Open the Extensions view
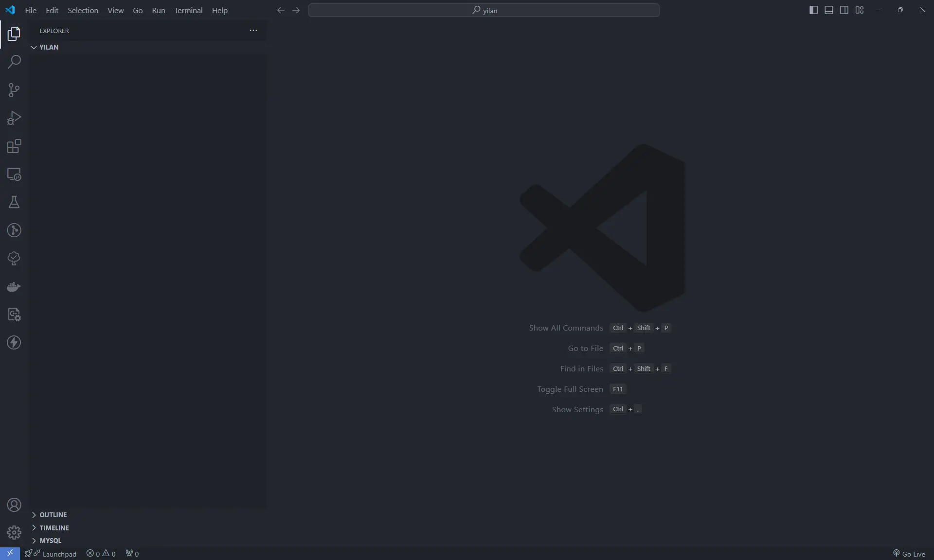Image resolution: width=934 pixels, height=560 pixels. (14, 146)
